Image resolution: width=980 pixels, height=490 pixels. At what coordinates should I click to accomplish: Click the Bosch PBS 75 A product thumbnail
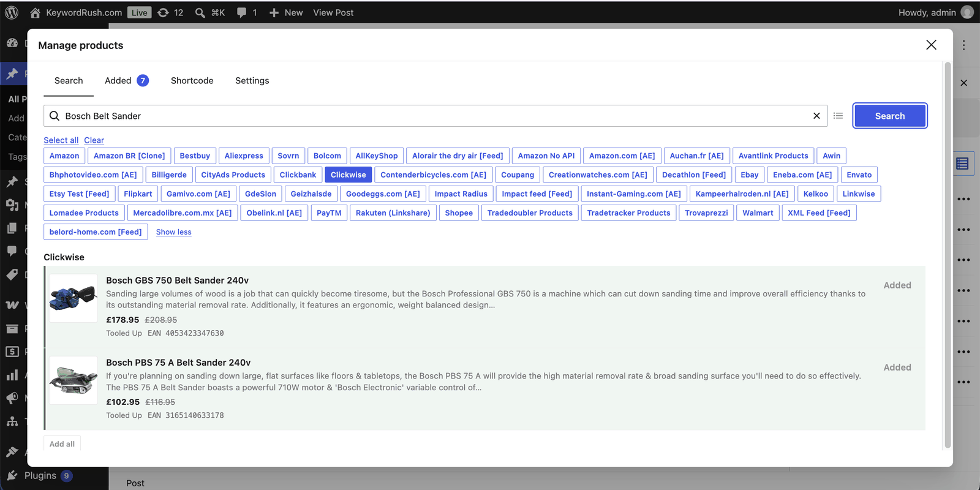tap(73, 380)
